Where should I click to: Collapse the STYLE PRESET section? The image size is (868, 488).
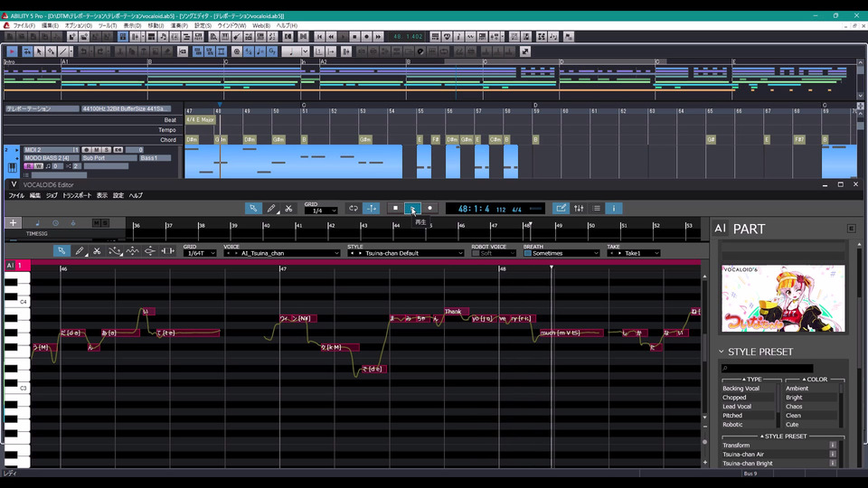(x=722, y=352)
